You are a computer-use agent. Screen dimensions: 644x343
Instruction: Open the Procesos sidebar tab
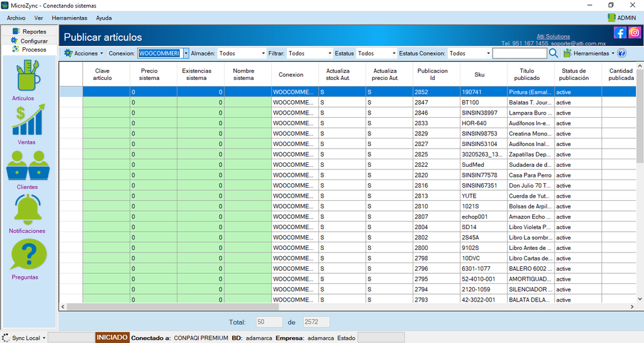click(30, 49)
